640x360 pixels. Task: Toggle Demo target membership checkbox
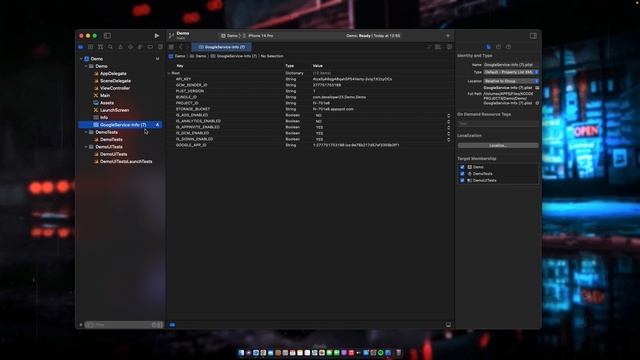coord(462,167)
